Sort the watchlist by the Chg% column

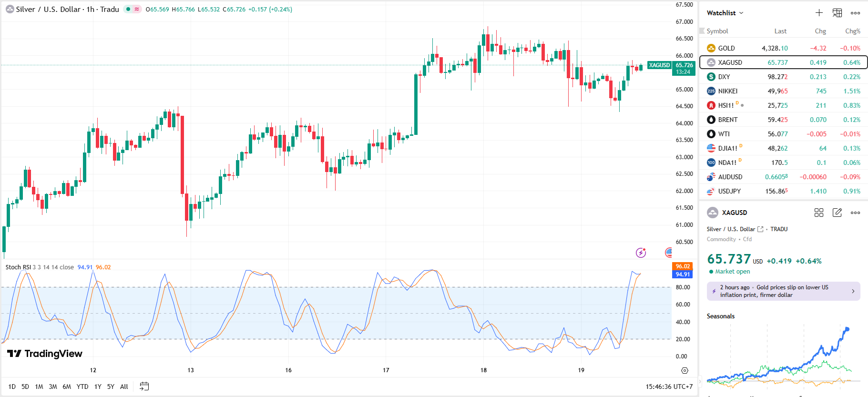coord(852,31)
